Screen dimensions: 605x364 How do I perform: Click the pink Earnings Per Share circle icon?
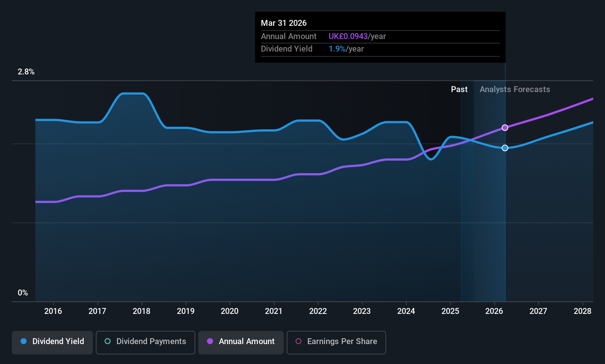[x=298, y=341]
